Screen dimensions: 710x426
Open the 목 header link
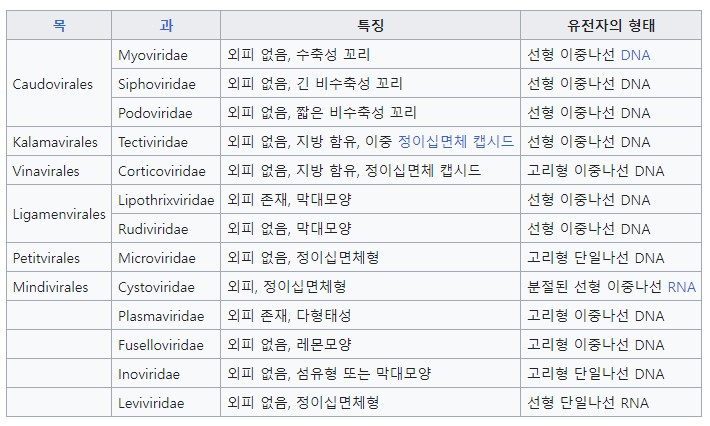pyautogui.click(x=59, y=25)
